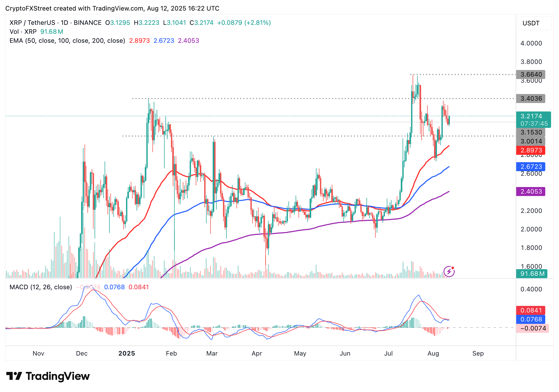559x392 pixels.
Task: Select the MACD (12, 26, close) legend
Action: click(41, 287)
